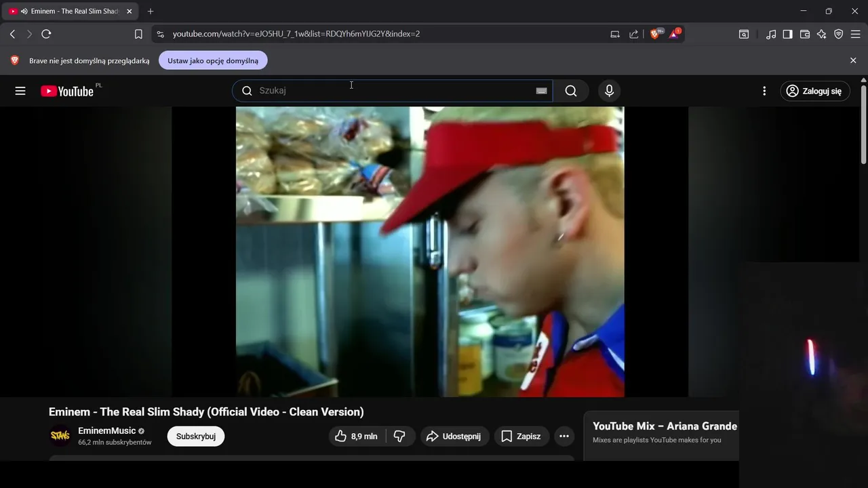Open Brave Rewards triangle icon
This screenshot has height=488, width=868.
click(675, 33)
